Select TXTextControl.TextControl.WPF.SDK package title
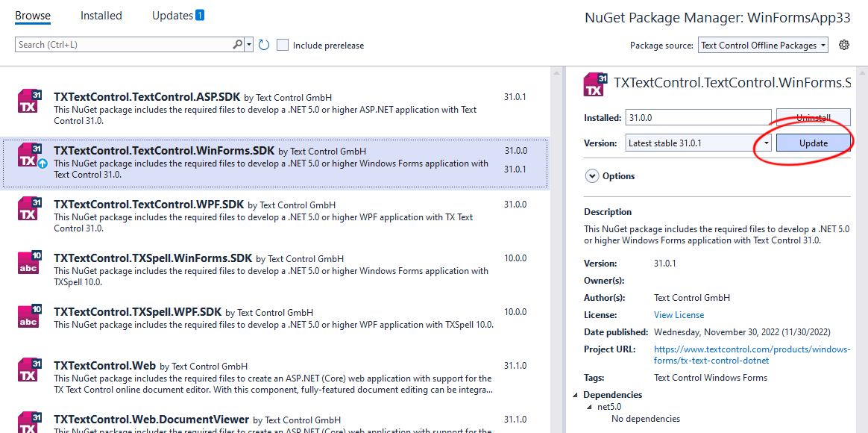868x433 pixels. [x=148, y=205]
